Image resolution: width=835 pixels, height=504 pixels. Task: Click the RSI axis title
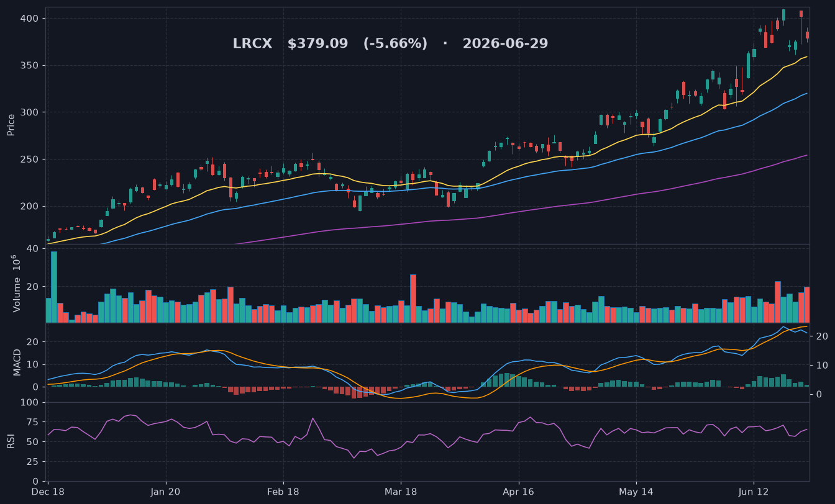11,441
